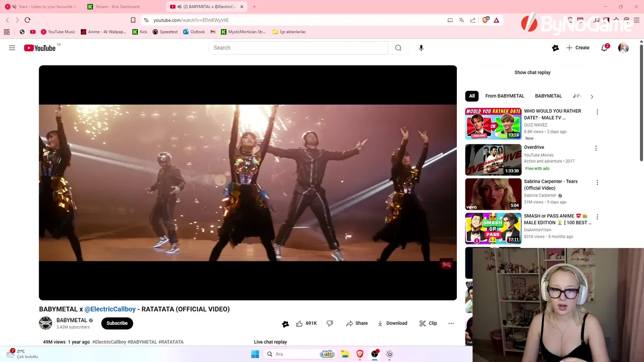This screenshot has width=644, height=362.
Task: Open the Outlook bookmark
Action: tap(194, 32)
